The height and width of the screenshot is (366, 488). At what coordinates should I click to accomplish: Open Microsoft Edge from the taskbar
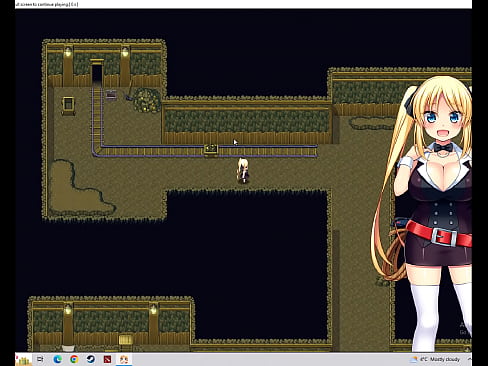pyautogui.click(x=57, y=359)
